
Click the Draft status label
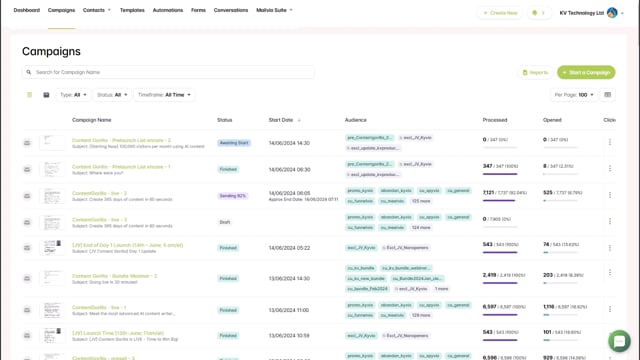coord(225,222)
